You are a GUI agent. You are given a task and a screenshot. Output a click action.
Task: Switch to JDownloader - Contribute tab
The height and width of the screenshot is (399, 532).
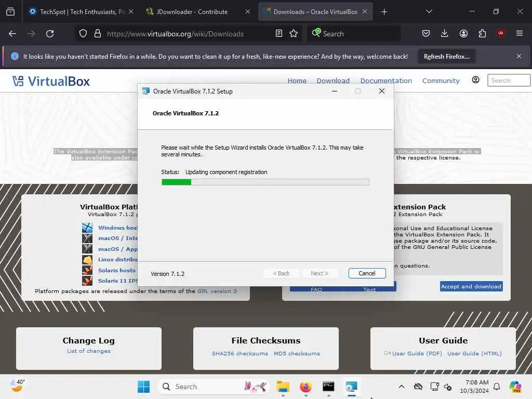click(x=198, y=12)
